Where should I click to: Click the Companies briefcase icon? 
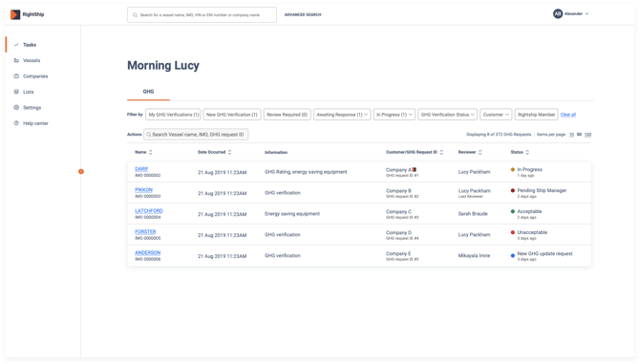coord(16,75)
